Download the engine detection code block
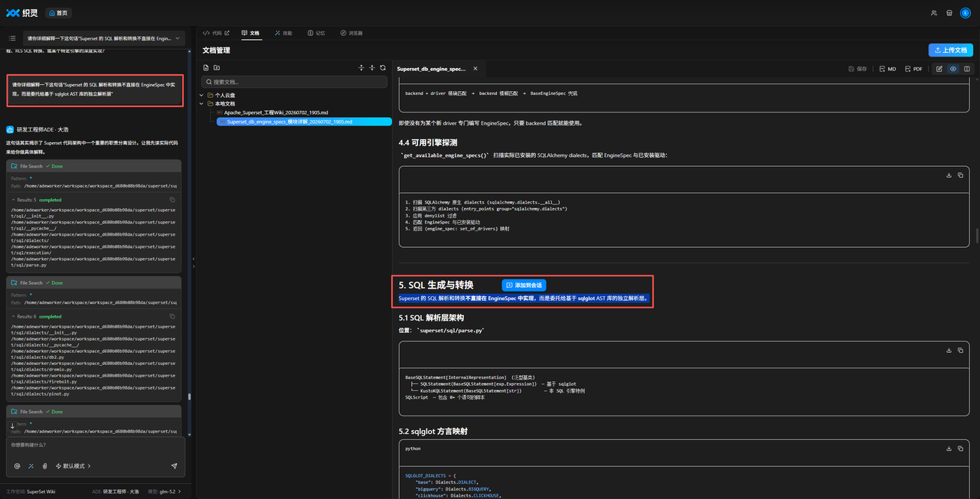This screenshot has width=980, height=499. 949,175
